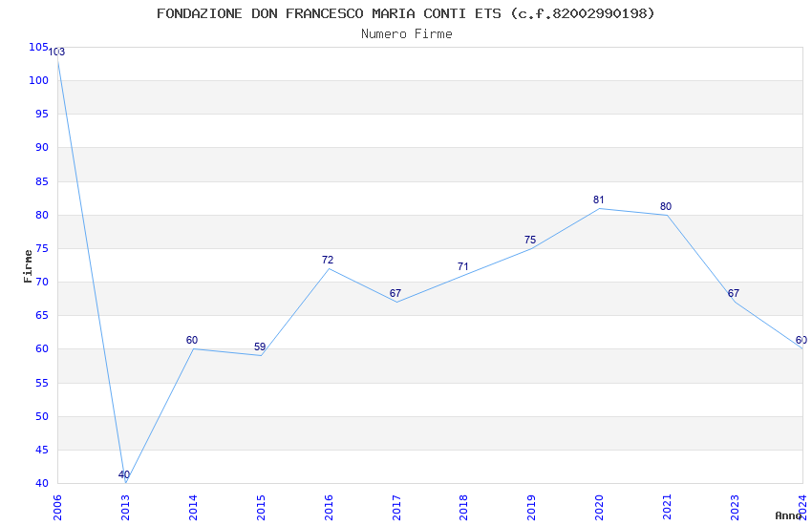
Task: Click the 2023 x-axis year label
Action: click(x=735, y=507)
